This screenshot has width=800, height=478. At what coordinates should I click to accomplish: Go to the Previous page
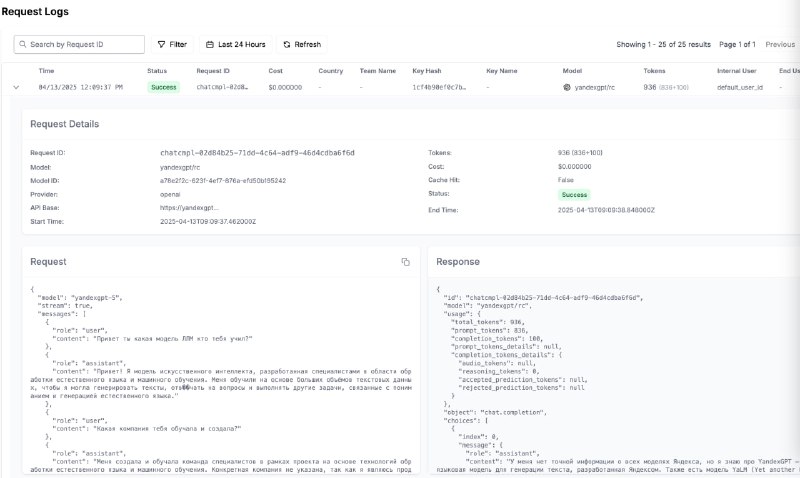pyautogui.click(x=780, y=44)
